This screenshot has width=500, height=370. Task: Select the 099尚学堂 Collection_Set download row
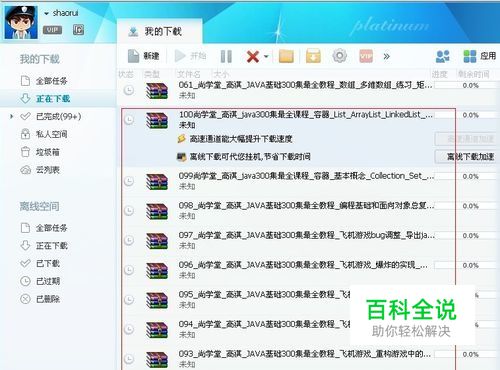pyautogui.click(x=308, y=181)
